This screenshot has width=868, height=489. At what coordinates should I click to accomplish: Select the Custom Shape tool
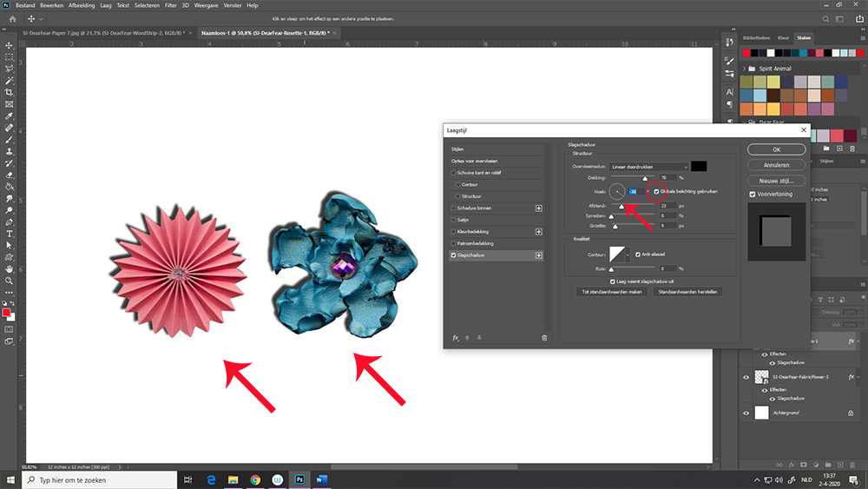9,257
